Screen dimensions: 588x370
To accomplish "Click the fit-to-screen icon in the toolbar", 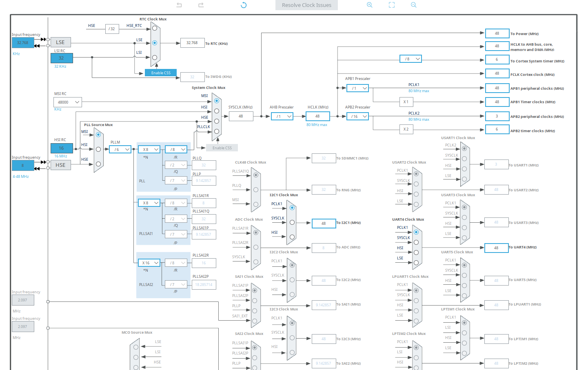I will pyautogui.click(x=391, y=5).
